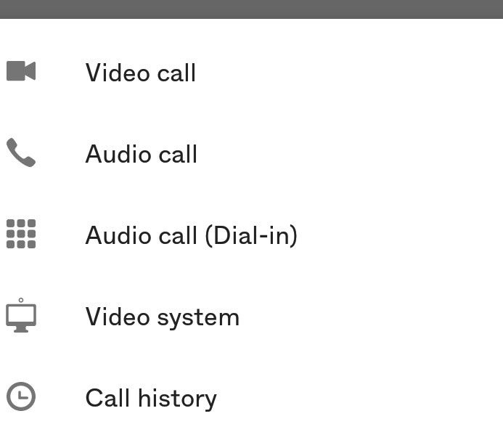Choose Audio call (Dial-in) option

click(x=191, y=235)
